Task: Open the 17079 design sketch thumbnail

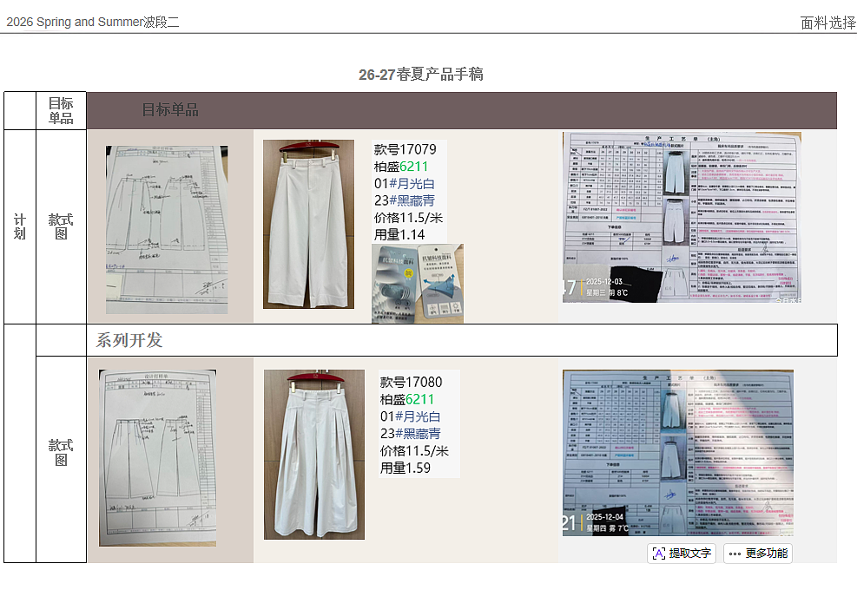Action: [167, 229]
